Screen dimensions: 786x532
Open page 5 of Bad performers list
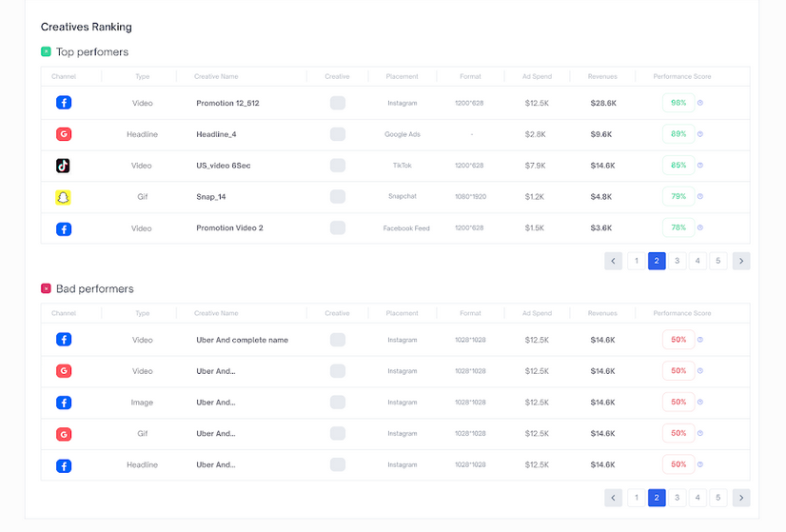[718, 497]
